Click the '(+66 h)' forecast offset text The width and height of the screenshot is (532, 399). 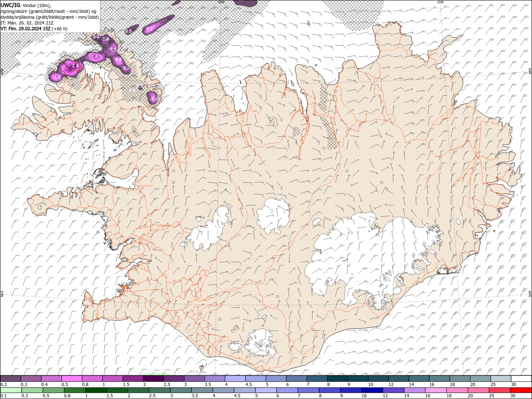click(x=60, y=29)
